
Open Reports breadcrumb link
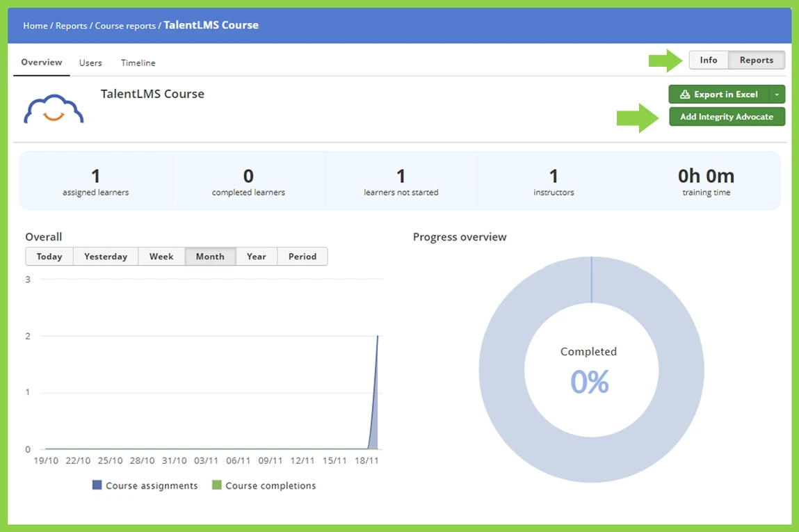coord(72,26)
